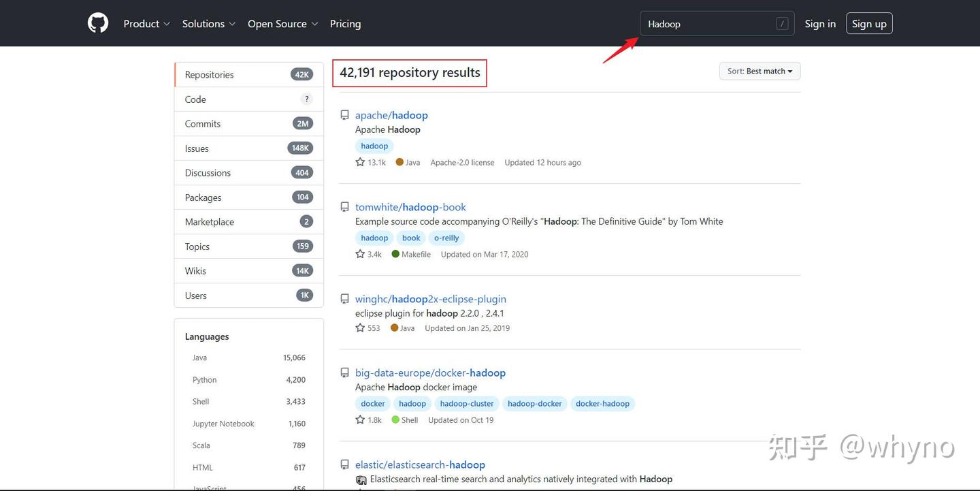
Task: Click 13.1k stargazers count
Action: coord(377,163)
